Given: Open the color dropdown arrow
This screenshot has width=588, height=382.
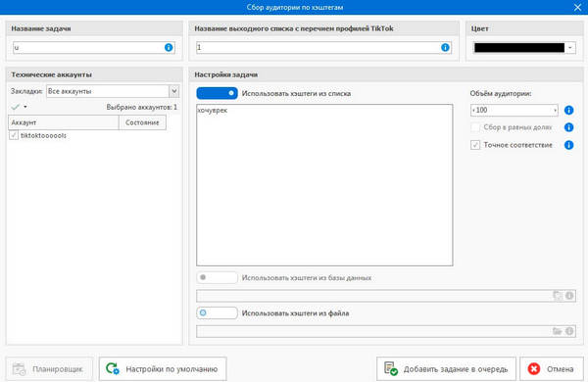Looking at the screenshot, I should 570,48.
